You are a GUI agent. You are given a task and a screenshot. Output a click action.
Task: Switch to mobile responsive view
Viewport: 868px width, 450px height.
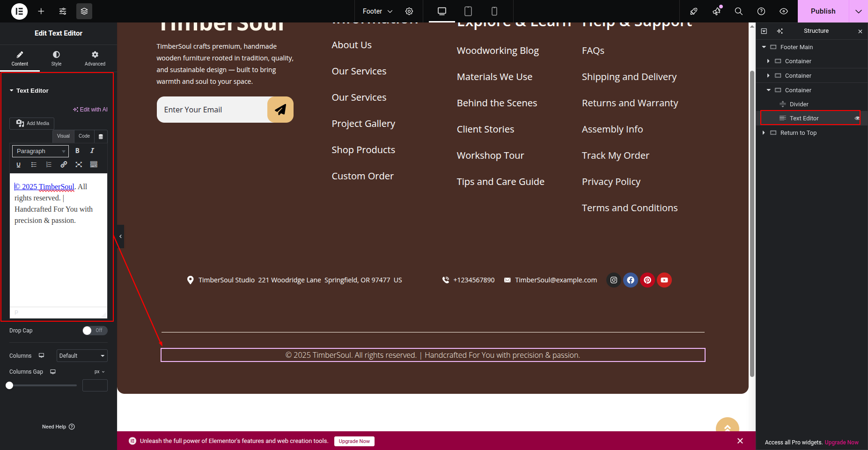point(494,11)
